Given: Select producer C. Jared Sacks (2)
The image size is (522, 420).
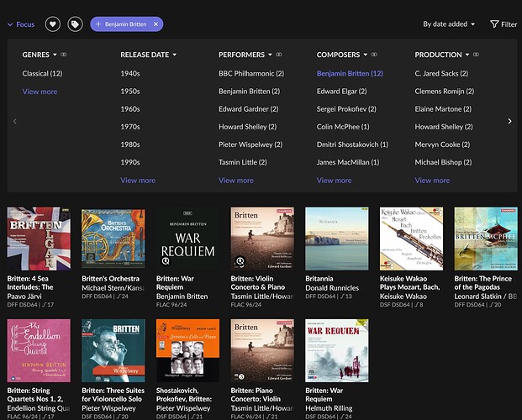Looking at the screenshot, I should [x=441, y=74].
